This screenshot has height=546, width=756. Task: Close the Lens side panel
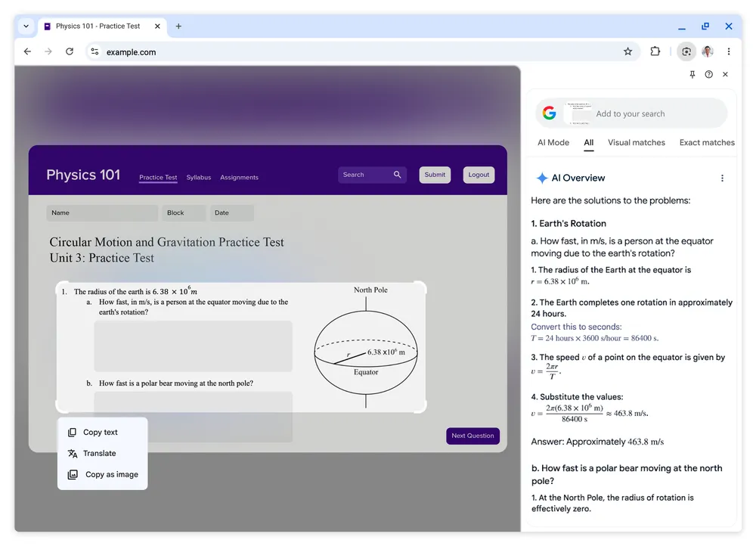click(x=725, y=74)
